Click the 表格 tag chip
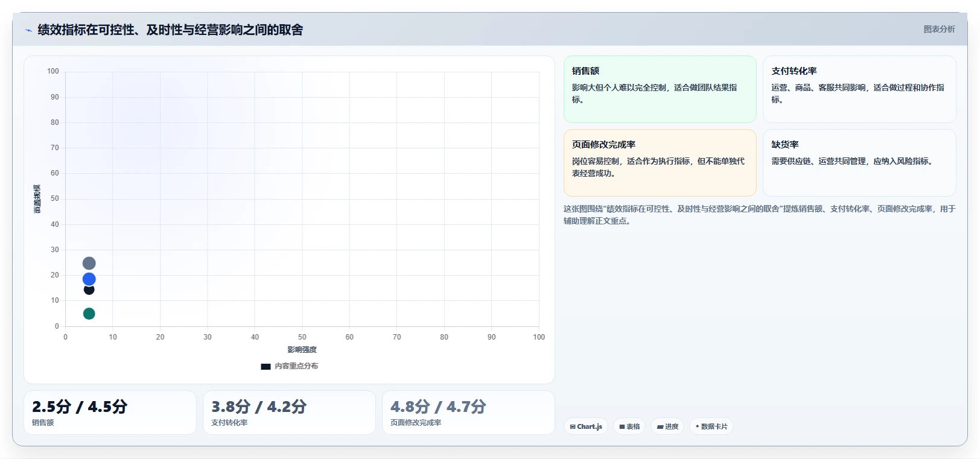The image size is (980, 459). click(629, 426)
